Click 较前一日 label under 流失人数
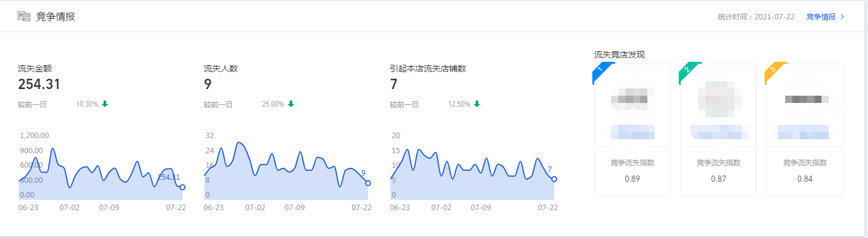868x238 pixels. [x=218, y=104]
